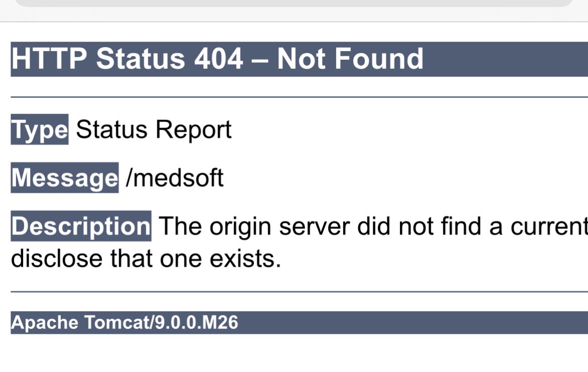Click the '404' number in the heading
The width and height of the screenshot is (588, 372).
click(219, 59)
